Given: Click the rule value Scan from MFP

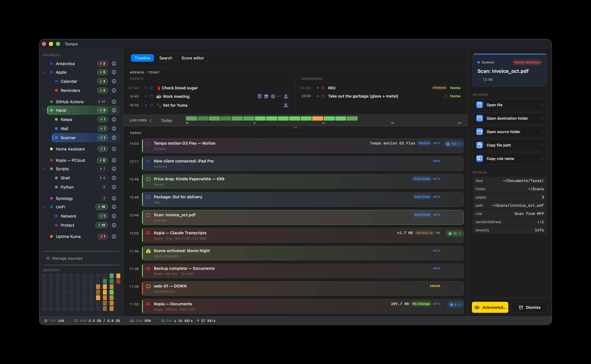Looking at the screenshot, I should (529, 214).
